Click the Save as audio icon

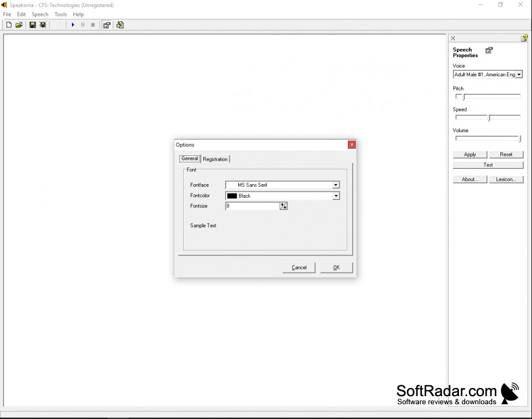pyautogui.click(x=43, y=25)
